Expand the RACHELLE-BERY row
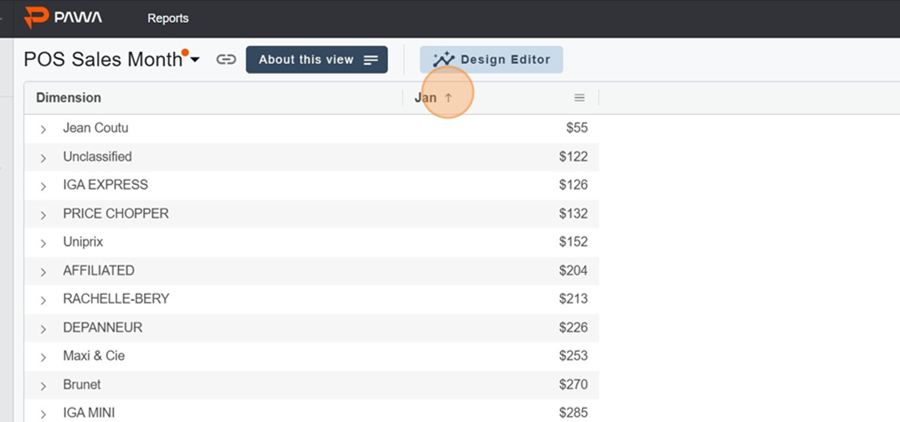 coord(43,300)
